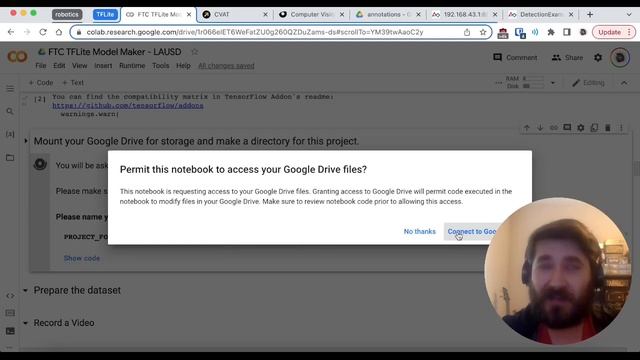Open the variables {x} sidebar icon
Screen dimensions: 640x360
10,134
